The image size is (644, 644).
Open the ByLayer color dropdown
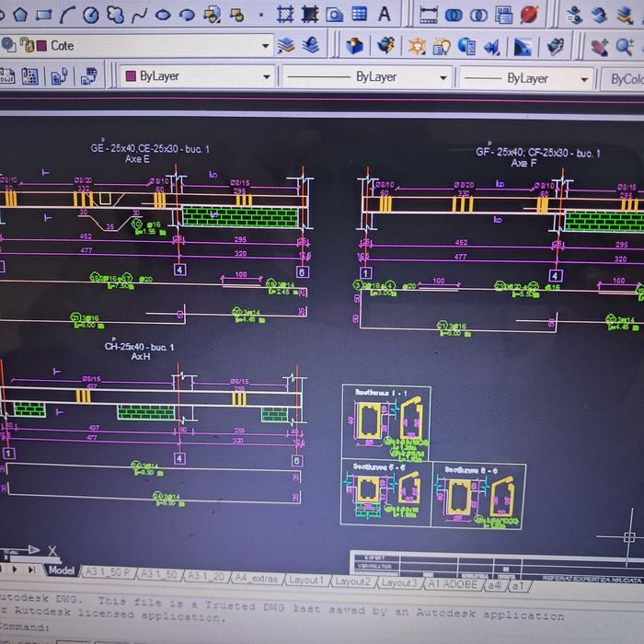tap(267, 76)
